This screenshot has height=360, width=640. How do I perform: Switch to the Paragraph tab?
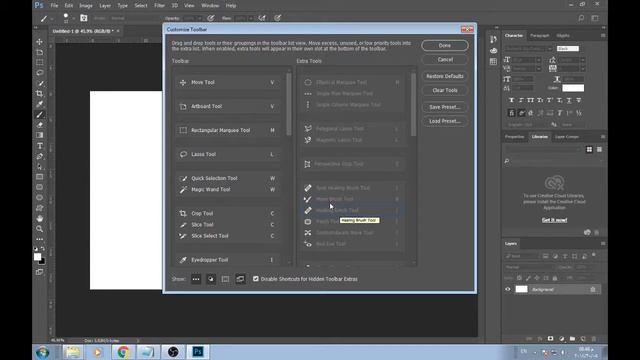[x=539, y=36]
